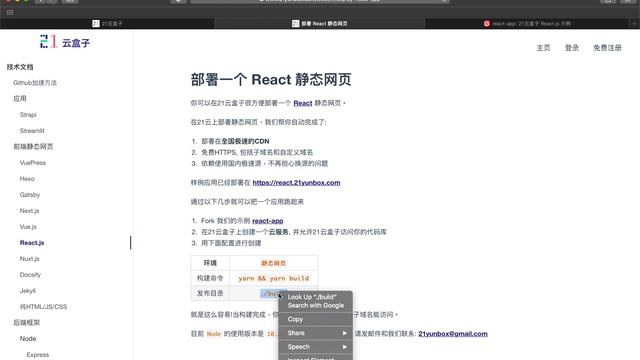Image resolution: width=640 pixels, height=360 pixels.
Task: Open Next.js doc in sidebar
Action: [29, 211]
